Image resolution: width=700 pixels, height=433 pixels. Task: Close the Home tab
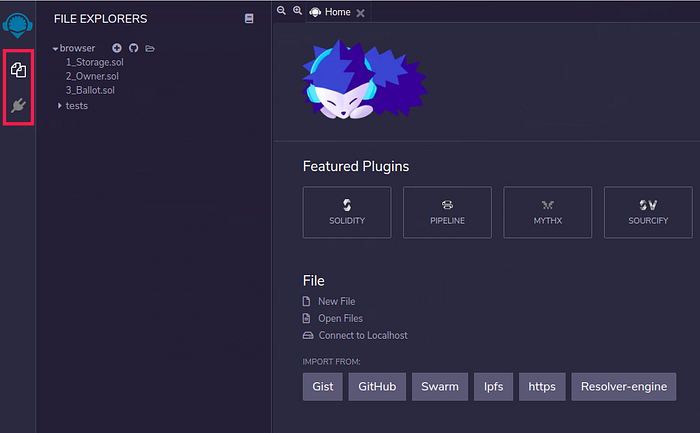(360, 13)
